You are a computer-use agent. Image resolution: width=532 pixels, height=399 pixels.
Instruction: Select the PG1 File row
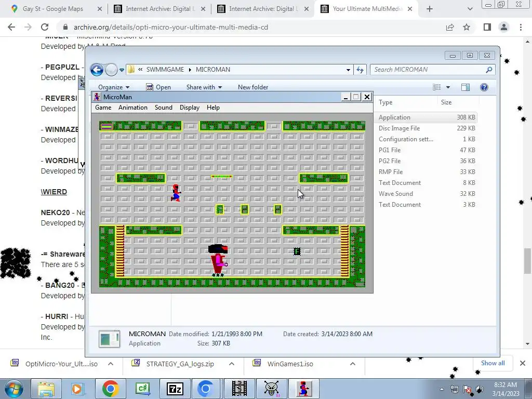[x=427, y=150]
